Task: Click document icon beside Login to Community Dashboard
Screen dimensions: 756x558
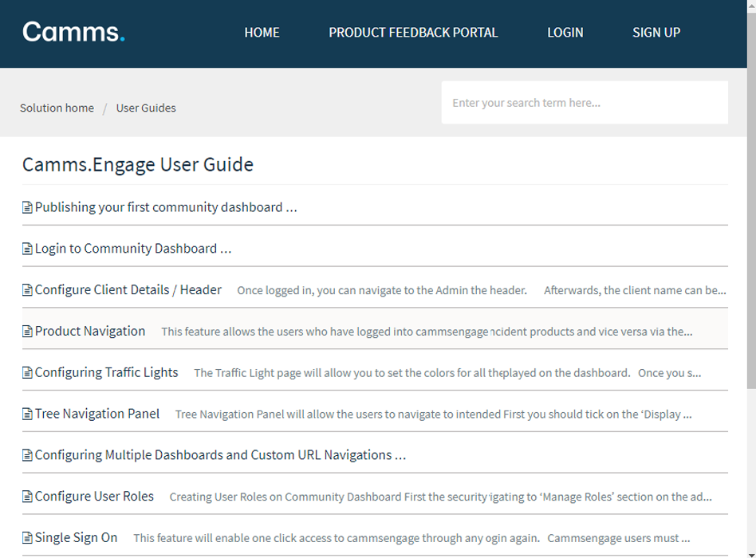Action: pyautogui.click(x=27, y=249)
